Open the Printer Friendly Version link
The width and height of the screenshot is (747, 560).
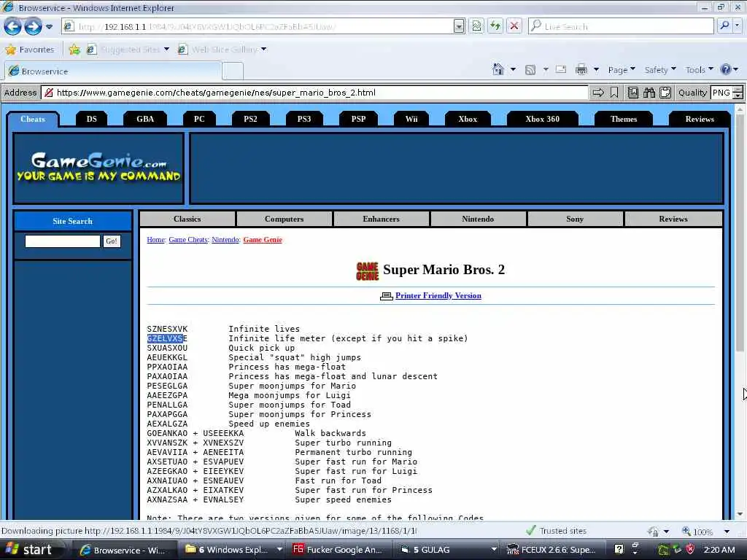[x=438, y=296]
